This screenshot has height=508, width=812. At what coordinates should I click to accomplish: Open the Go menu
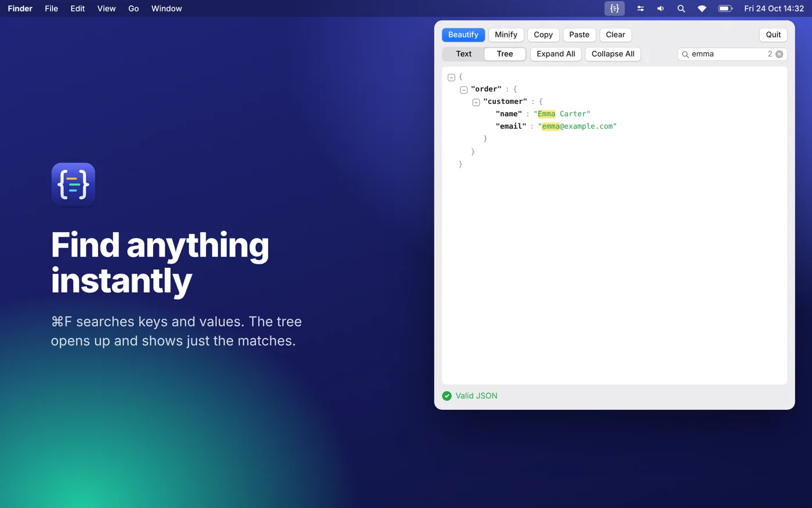(133, 9)
